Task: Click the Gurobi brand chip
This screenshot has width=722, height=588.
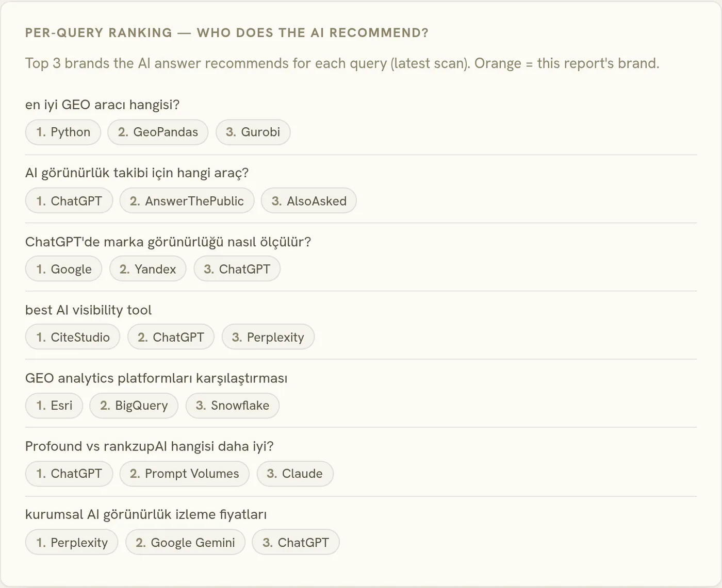Action: (x=253, y=132)
